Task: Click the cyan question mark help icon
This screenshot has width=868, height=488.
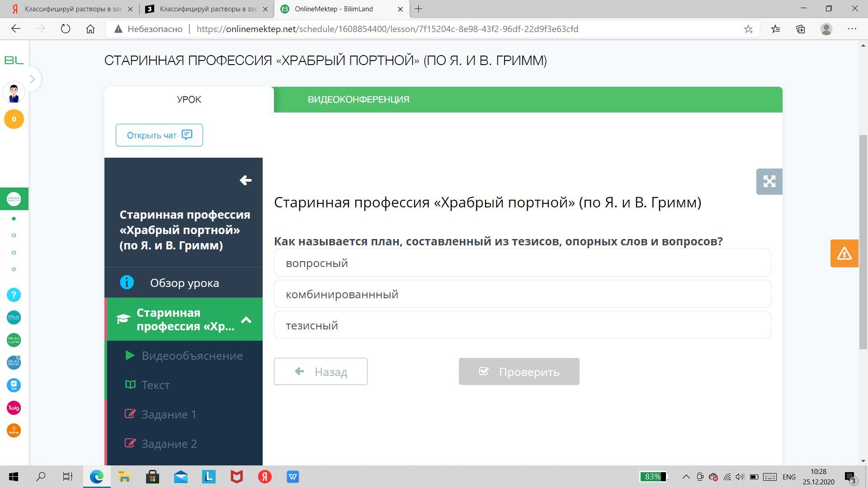Action: (14, 295)
